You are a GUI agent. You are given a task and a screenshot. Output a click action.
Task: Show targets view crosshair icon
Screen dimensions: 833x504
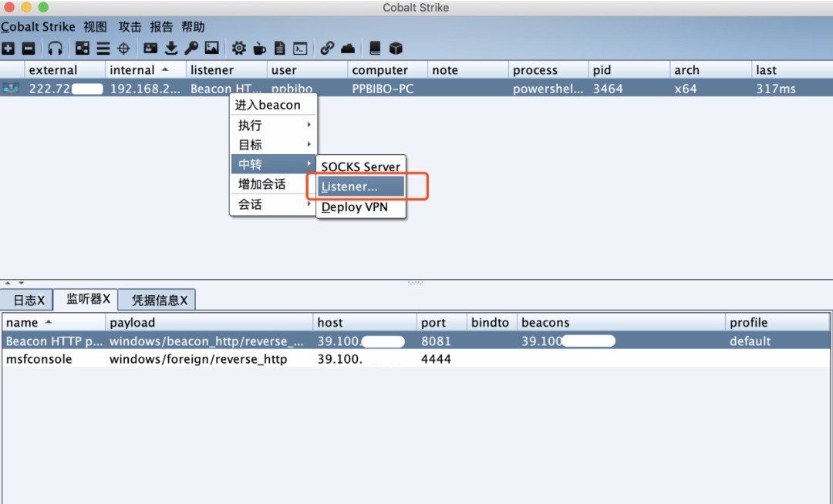(x=123, y=49)
